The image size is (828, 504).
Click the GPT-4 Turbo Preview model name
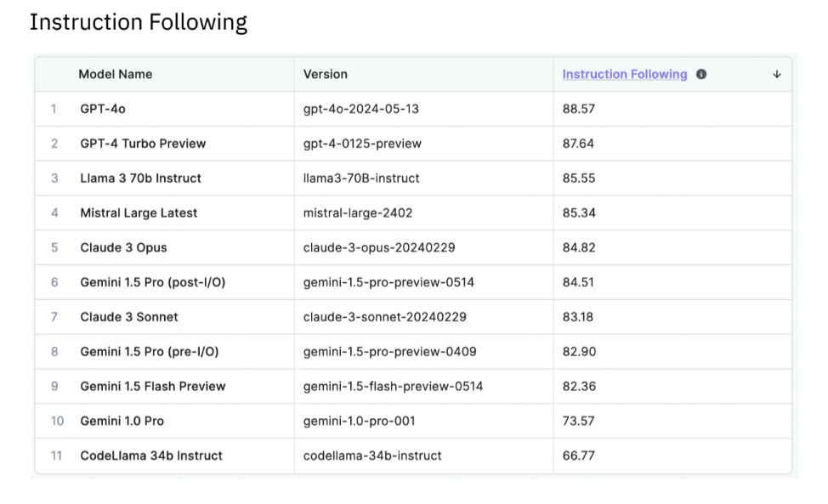click(x=143, y=144)
